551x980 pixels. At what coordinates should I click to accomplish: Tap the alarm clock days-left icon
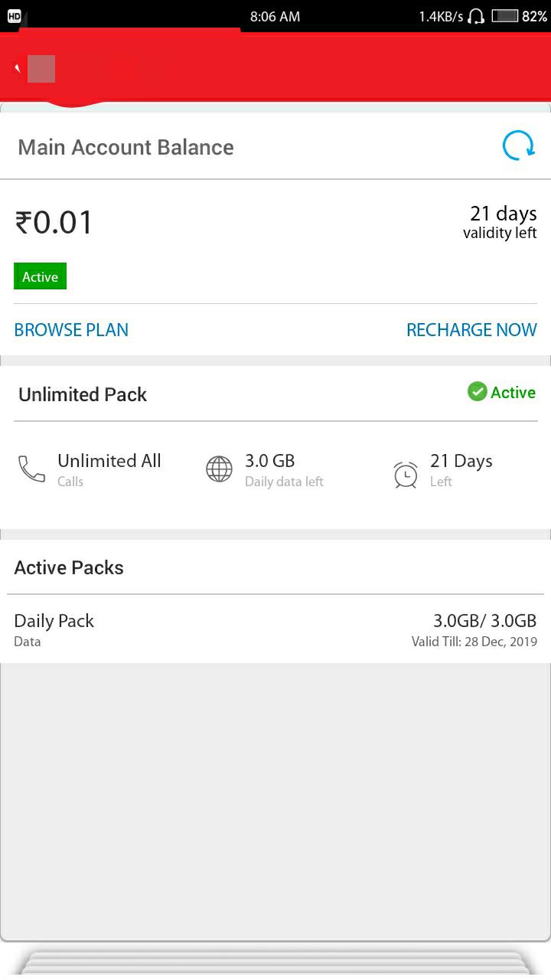point(406,475)
